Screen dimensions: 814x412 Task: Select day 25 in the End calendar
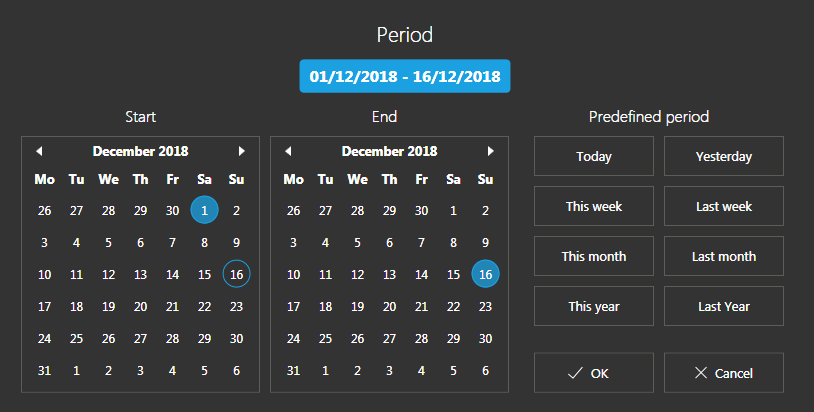(325, 338)
